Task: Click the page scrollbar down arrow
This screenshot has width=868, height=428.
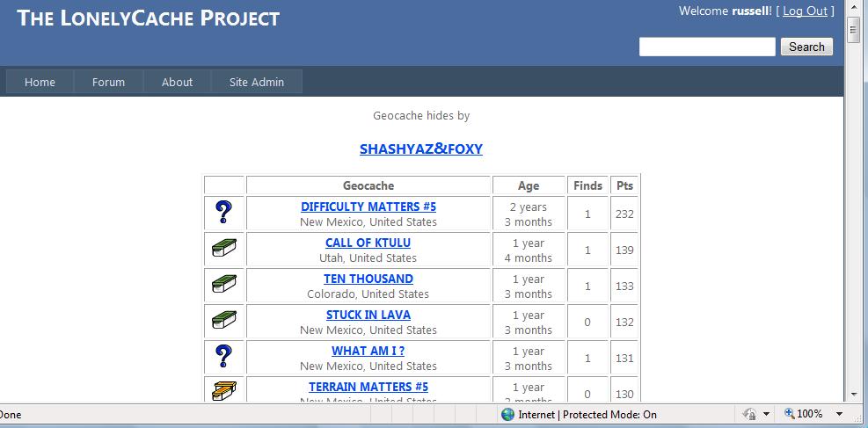Action: pos(853,395)
